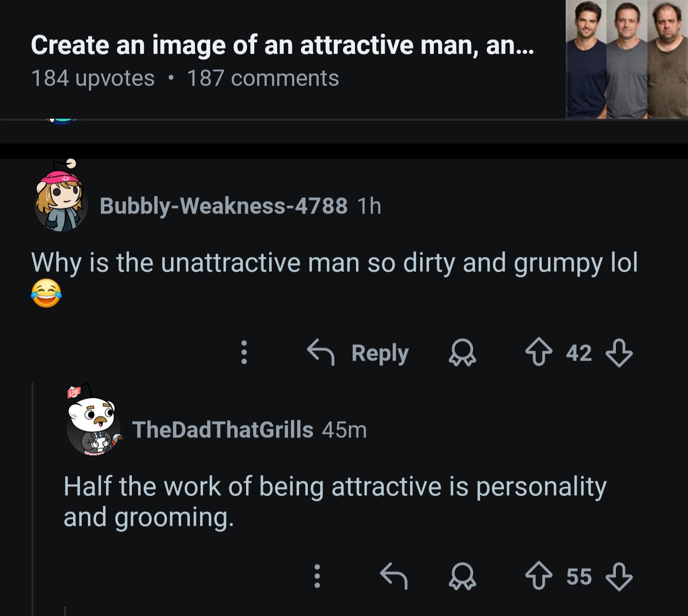The height and width of the screenshot is (616, 688).
Task: Upvote Bubbly-Weakness-4788's comment
Action: point(538,353)
